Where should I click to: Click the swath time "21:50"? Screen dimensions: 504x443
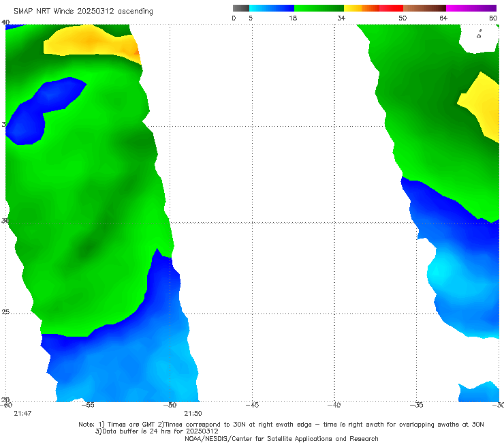(x=193, y=414)
